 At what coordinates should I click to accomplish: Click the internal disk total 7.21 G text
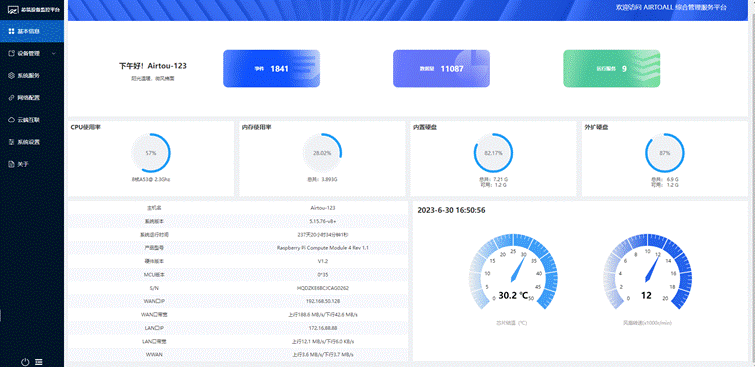coord(494,179)
